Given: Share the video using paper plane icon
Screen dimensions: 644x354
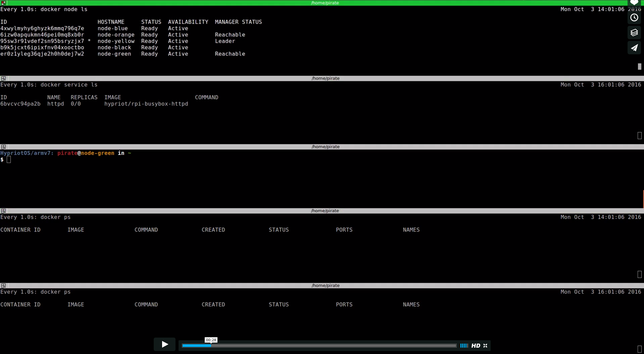Looking at the screenshot, I should (634, 48).
